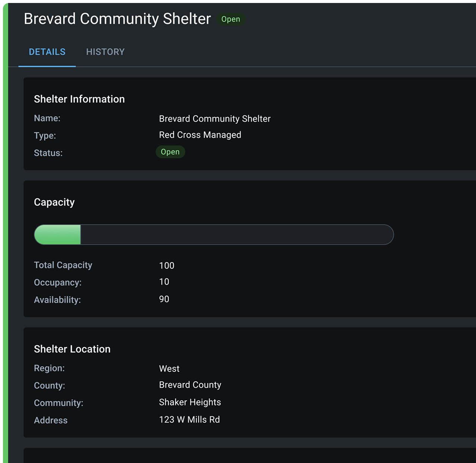Viewport: 476px width, 463px height.
Task: Click the Total Capacity label
Action: point(63,265)
